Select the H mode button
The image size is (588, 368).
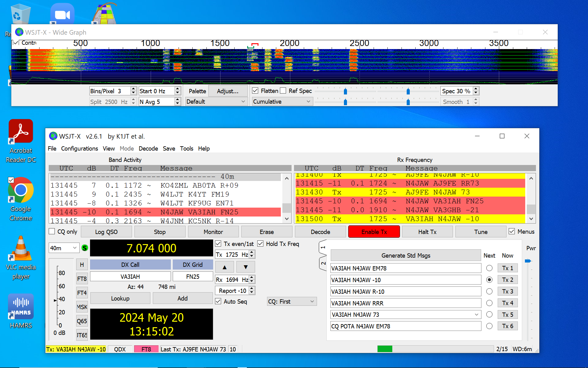coord(82,265)
